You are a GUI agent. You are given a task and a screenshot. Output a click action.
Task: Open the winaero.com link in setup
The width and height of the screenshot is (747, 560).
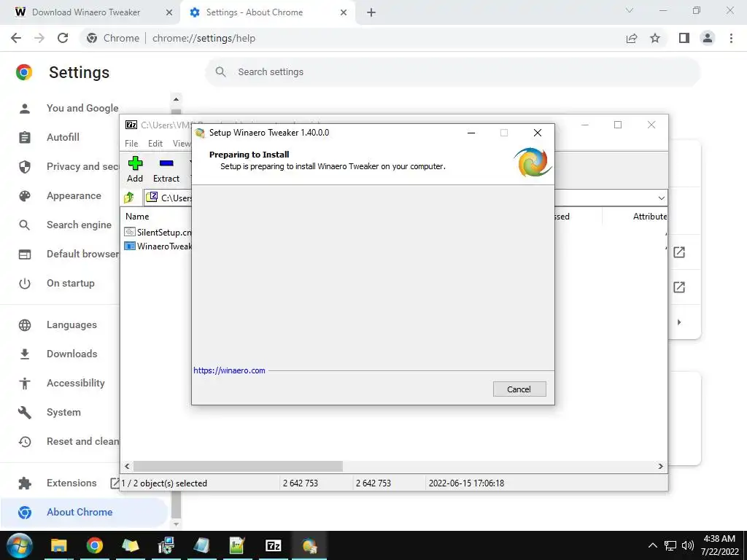229,370
